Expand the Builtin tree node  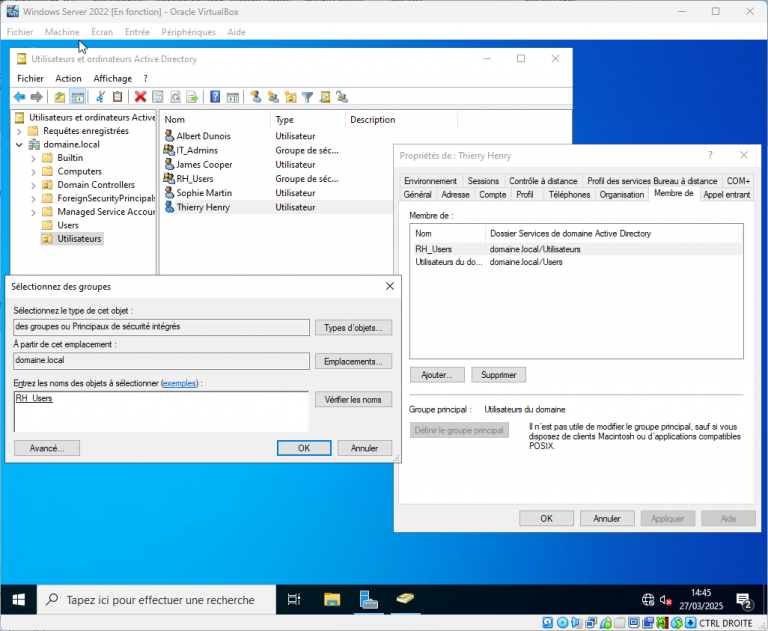pyautogui.click(x=34, y=158)
